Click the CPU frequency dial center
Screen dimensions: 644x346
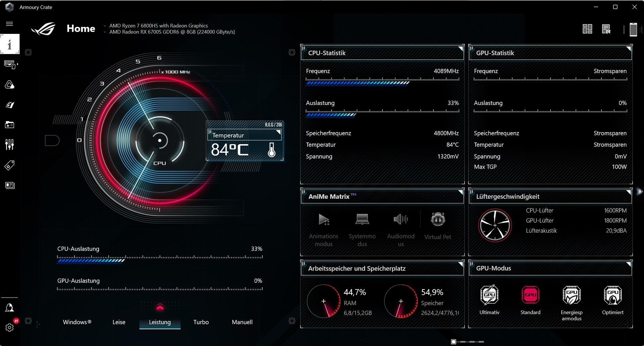tap(160, 140)
